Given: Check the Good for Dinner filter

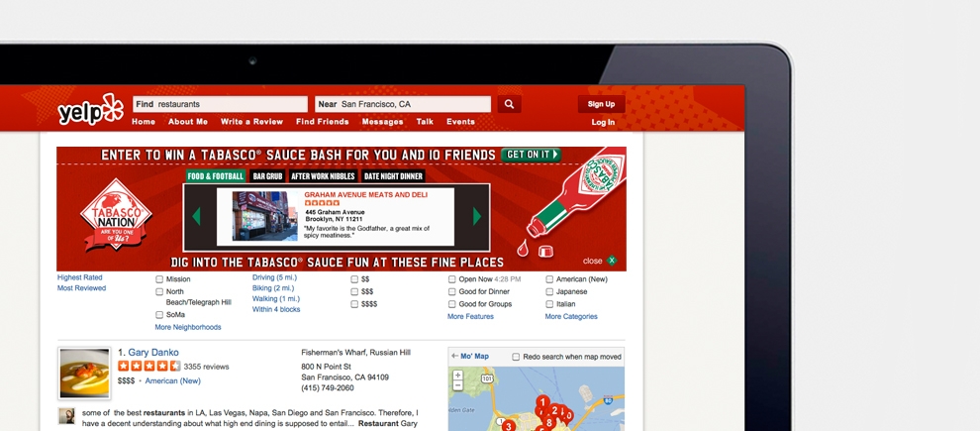Looking at the screenshot, I should (x=451, y=291).
